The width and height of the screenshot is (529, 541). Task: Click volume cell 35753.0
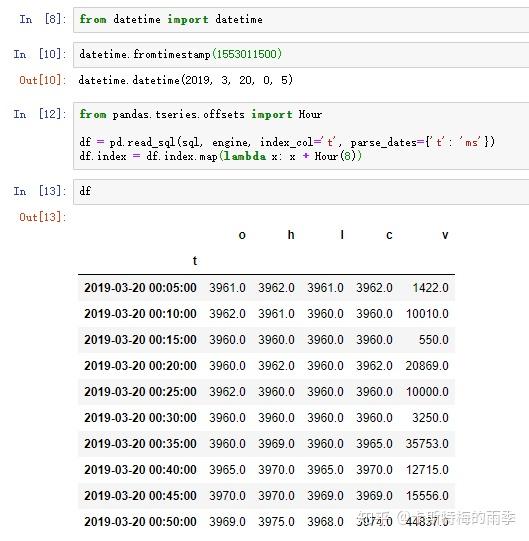(427, 444)
